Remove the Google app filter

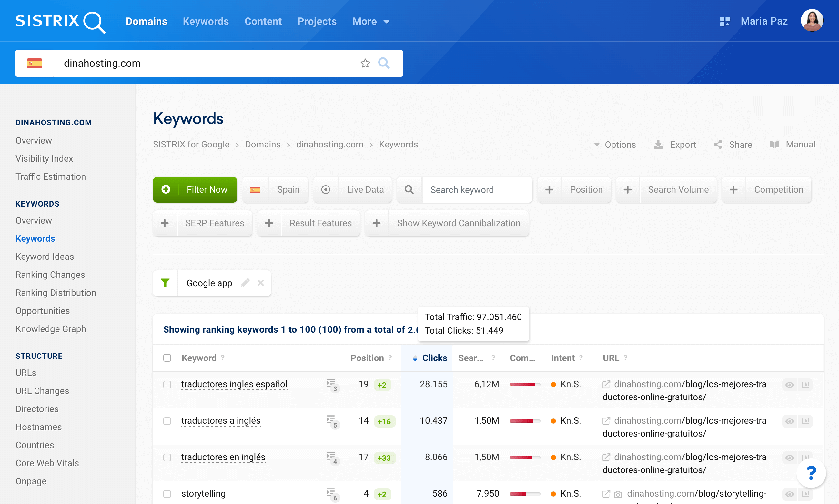point(261,283)
